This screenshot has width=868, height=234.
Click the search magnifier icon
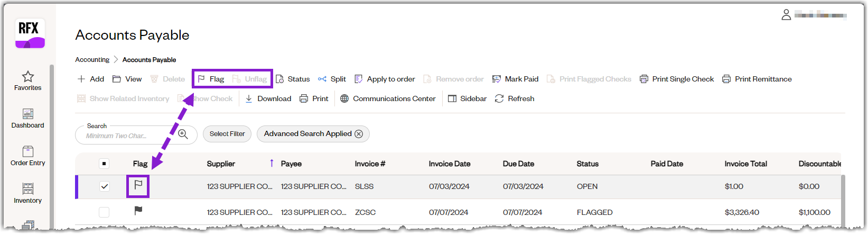(x=183, y=134)
